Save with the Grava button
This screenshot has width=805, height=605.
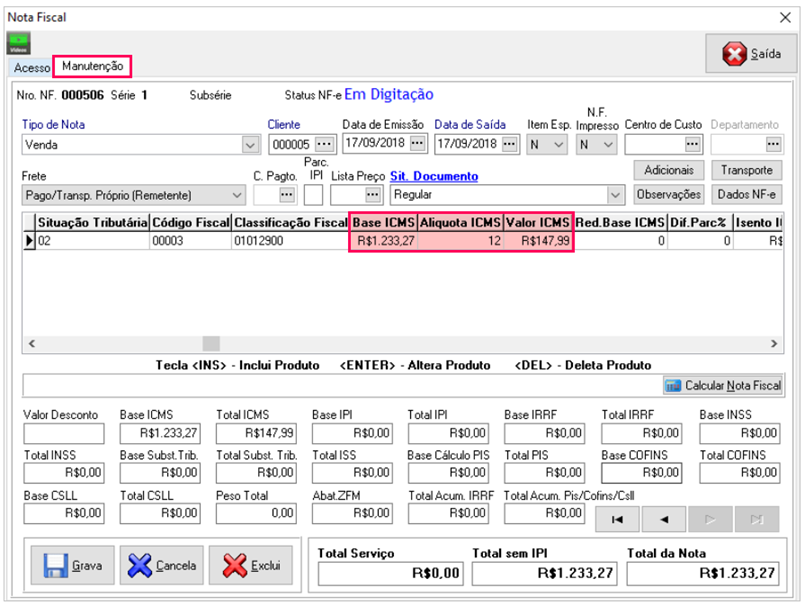click(72, 565)
